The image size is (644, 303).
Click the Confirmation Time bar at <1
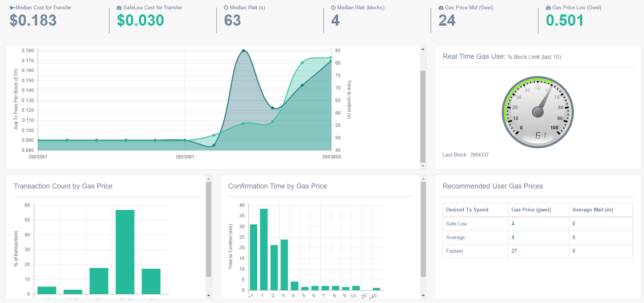(x=254, y=257)
